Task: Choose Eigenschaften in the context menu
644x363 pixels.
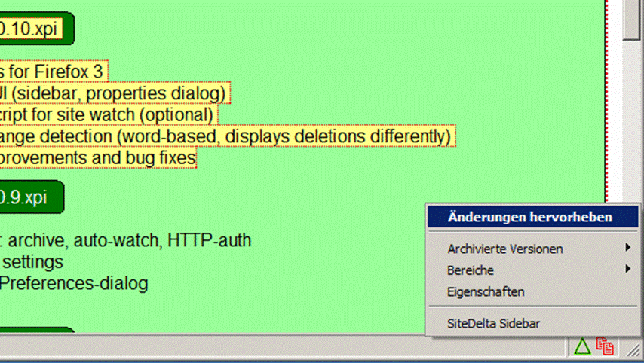Action: click(486, 291)
